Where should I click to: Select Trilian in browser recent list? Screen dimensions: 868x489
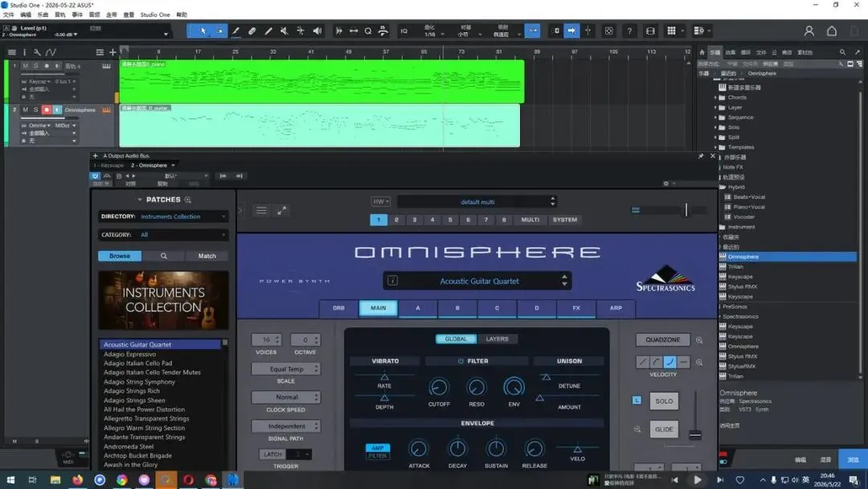[735, 267]
